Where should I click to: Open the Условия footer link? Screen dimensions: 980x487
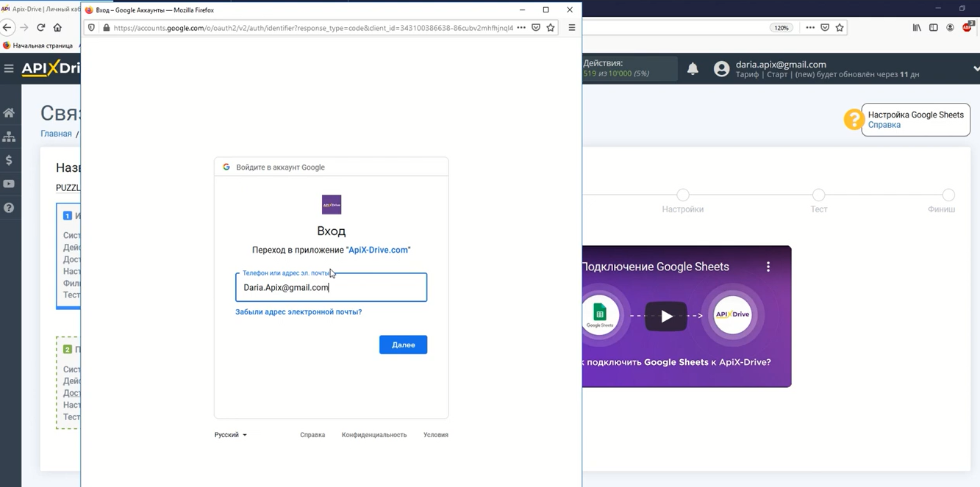pos(436,435)
